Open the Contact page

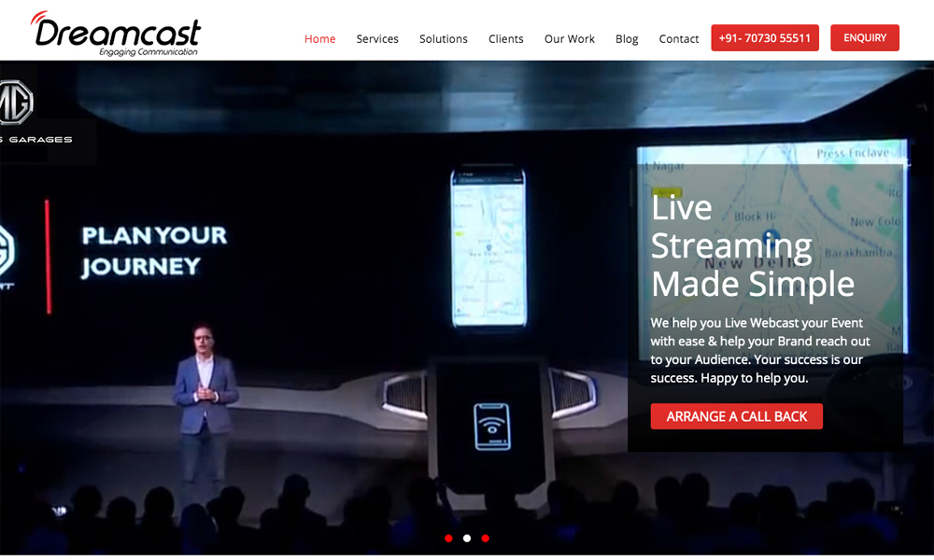[x=678, y=39]
